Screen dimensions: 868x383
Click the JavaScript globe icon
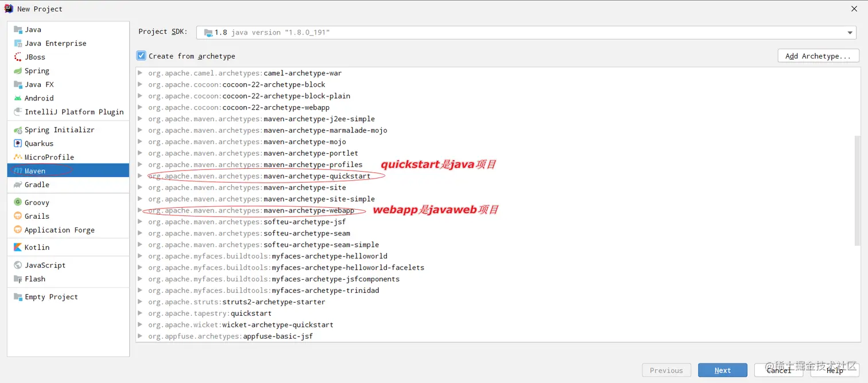(x=18, y=265)
